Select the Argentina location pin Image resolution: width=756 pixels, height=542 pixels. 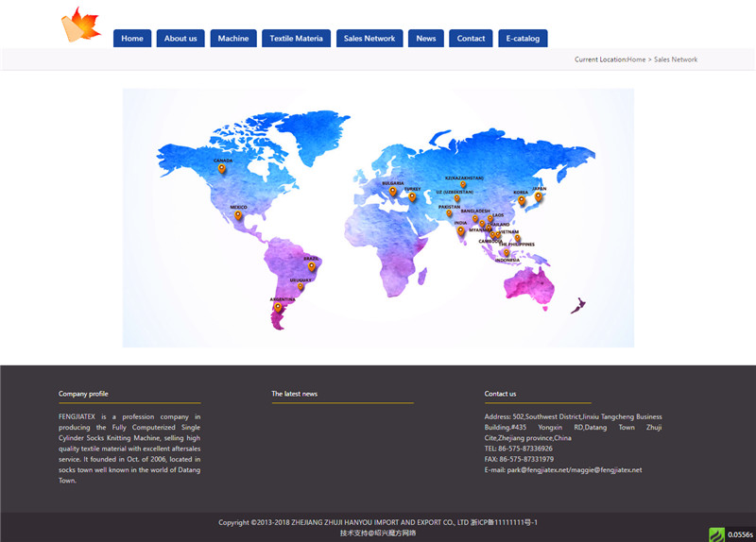click(x=278, y=307)
